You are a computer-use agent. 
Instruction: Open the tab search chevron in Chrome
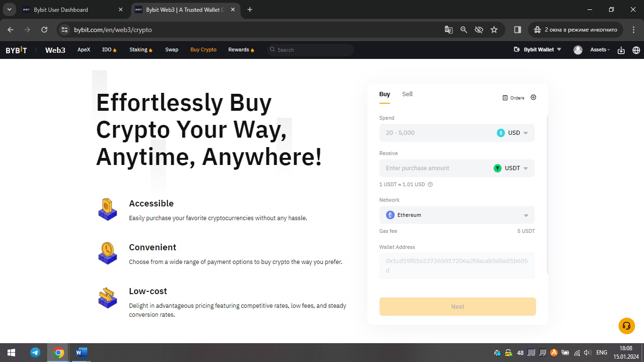point(9,9)
